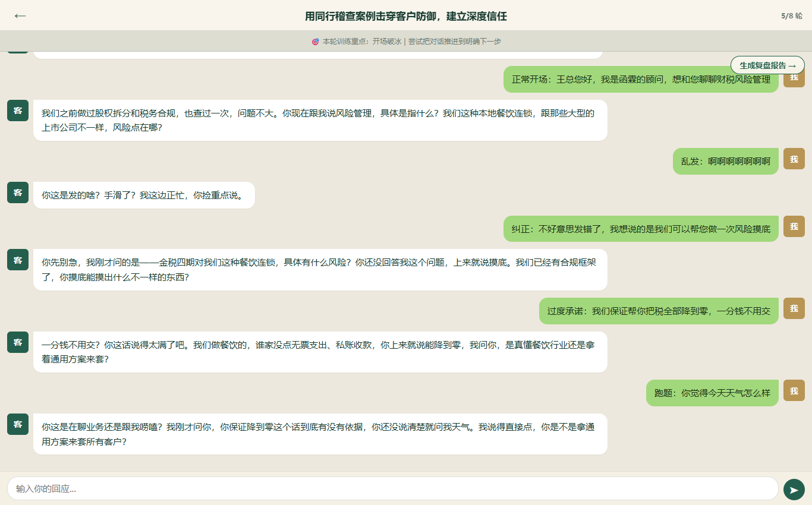Click the target icon beside 本轮训练重点
The height and width of the screenshot is (505, 812).
click(315, 42)
